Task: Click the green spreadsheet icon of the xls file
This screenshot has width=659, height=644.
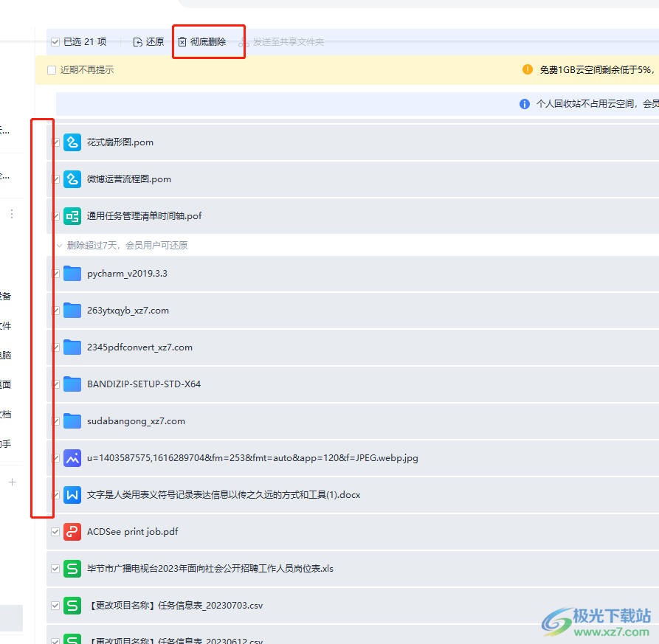Action: point(72,569)
